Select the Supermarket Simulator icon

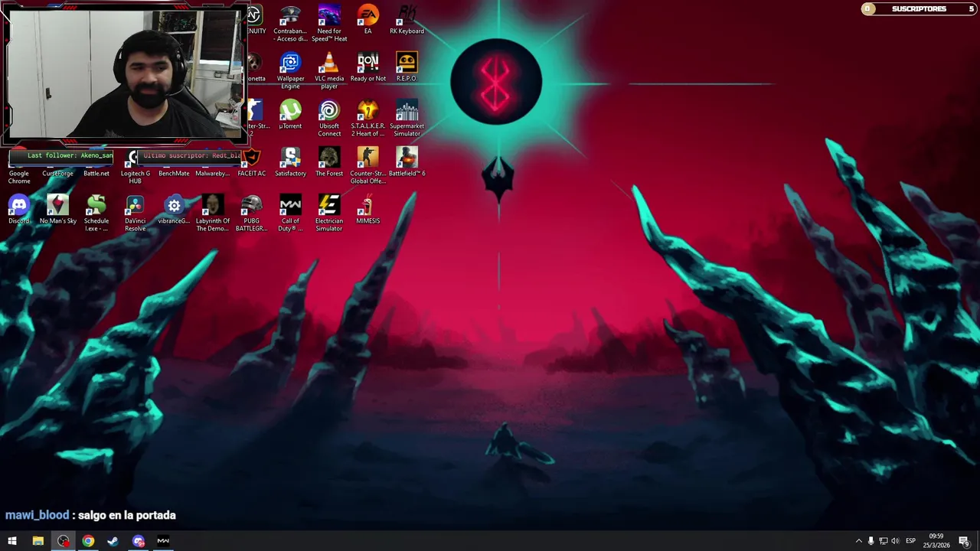coord(407,118)
